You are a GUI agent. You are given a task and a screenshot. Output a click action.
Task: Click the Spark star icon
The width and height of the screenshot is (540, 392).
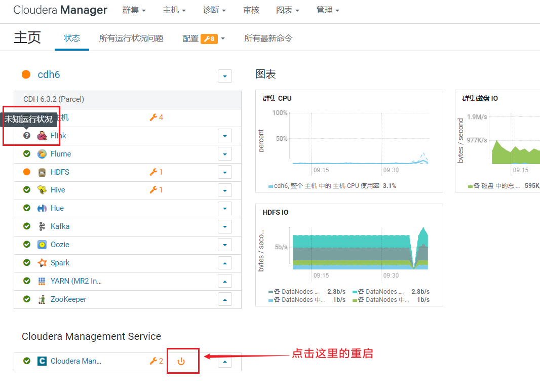click(x=42, y=263)
